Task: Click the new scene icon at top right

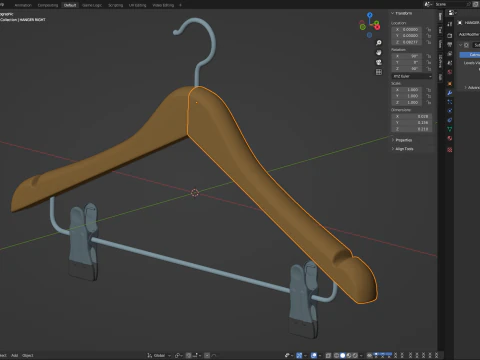Action: tap(476, 4)
